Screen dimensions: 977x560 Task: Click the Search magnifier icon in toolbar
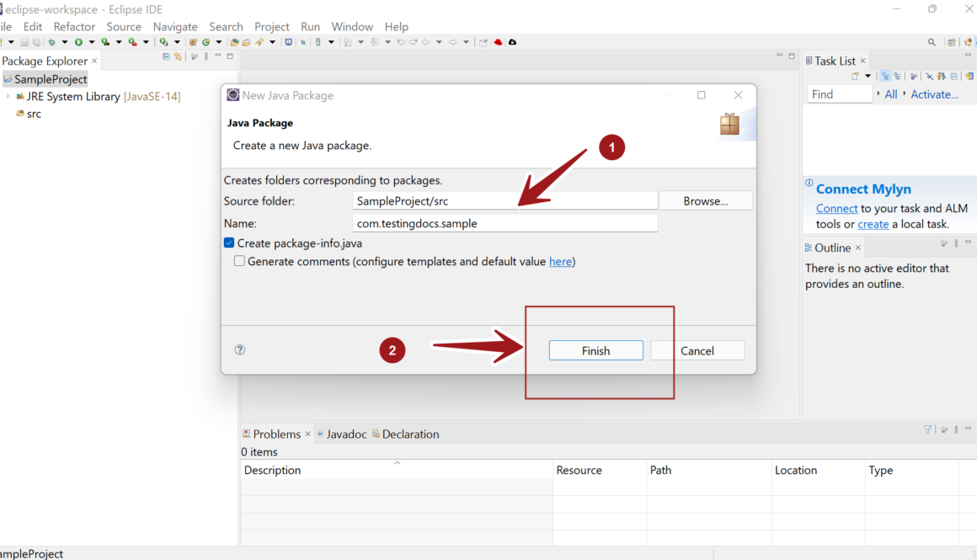[x=932, y=42]
